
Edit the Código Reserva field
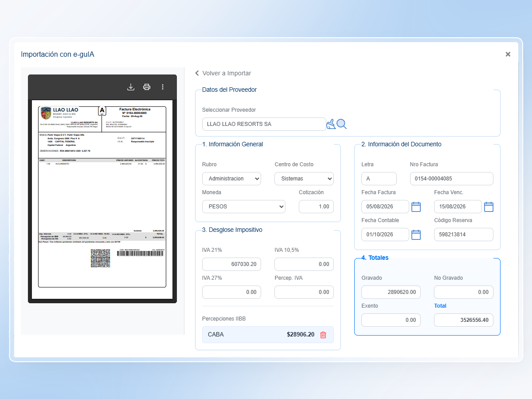pos(464,235)
